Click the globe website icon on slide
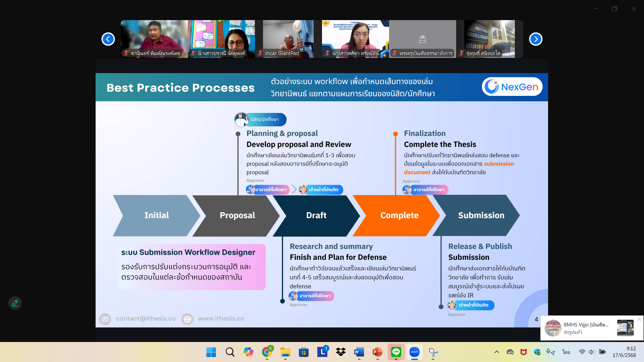This screenshot has height=362, width=644. pyautogui.click(x=187, y=319)
